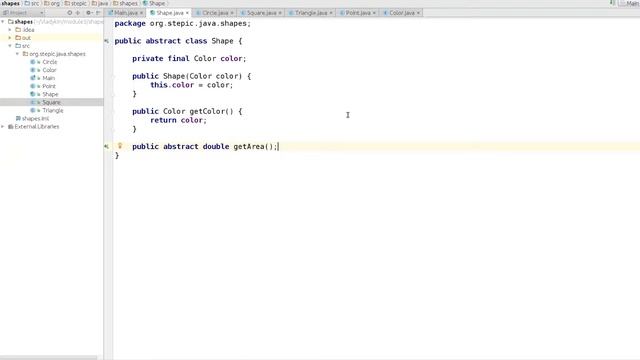640x360 pixels.
Task: Select Point class in project tree
Action: point(49,86)
